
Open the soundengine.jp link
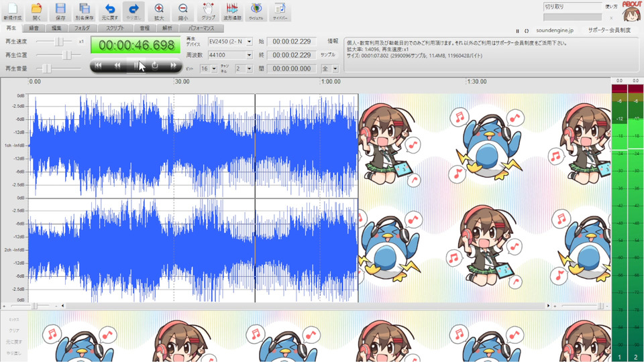[x=555, y=31]
